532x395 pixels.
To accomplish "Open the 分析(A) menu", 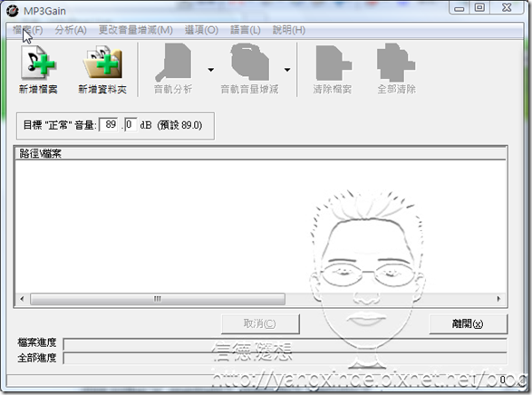I will click(71, 30).
